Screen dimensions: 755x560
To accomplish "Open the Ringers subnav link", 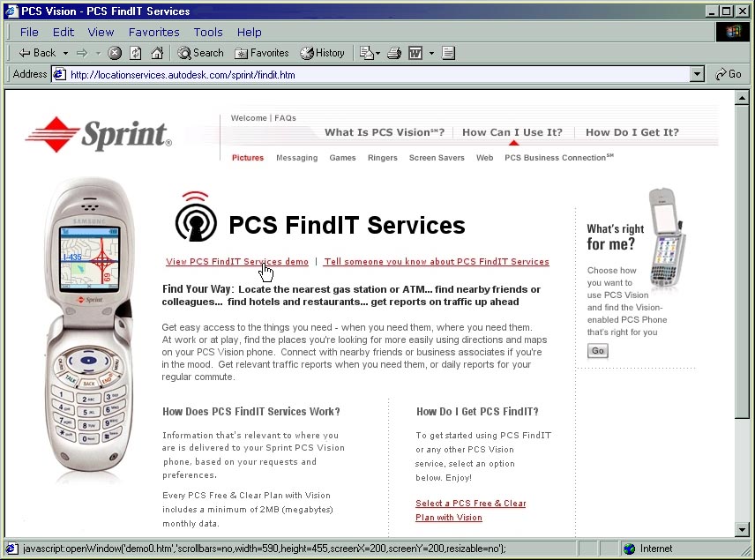I will (x=382, y=158).
